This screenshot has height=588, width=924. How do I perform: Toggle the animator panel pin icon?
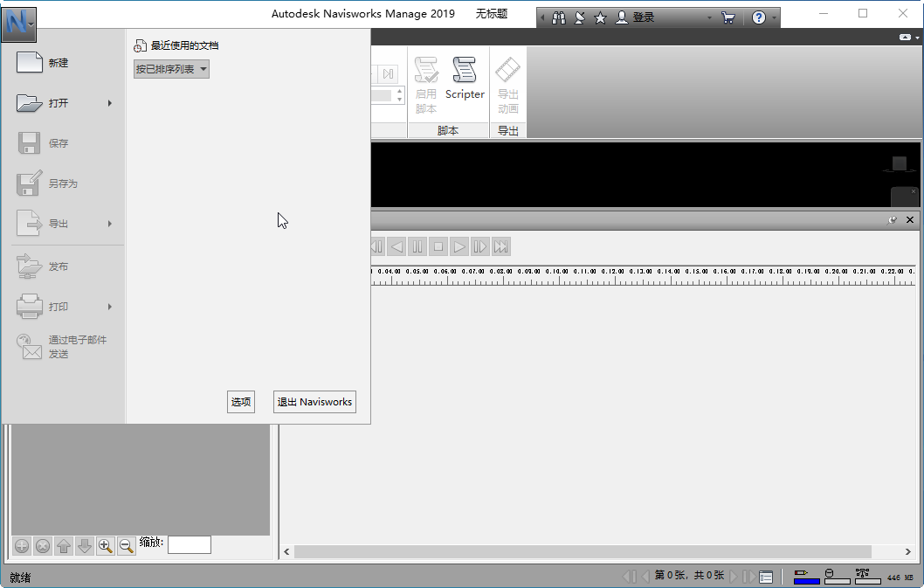pyautogui.click(x=893, y=220)
